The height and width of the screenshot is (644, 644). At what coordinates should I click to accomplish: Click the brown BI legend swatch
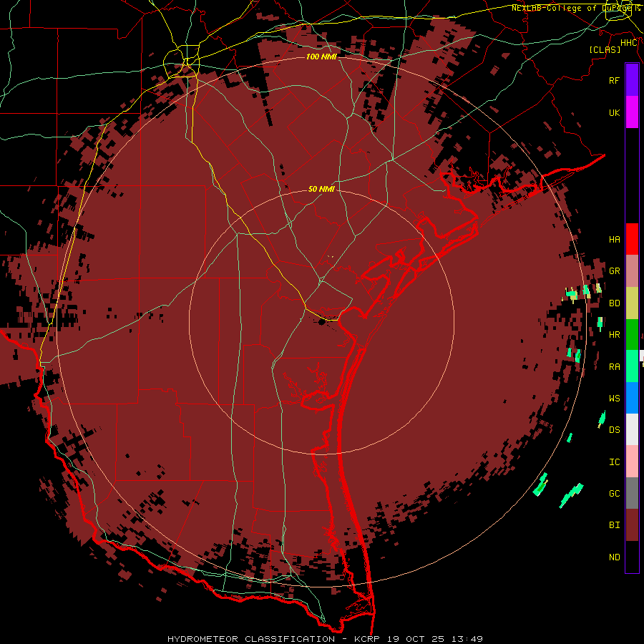pos(632,525)
